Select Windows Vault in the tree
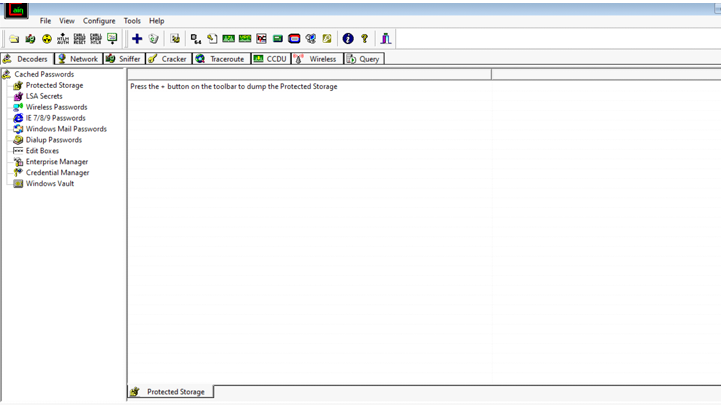722x407 pixels. [x=50, y=184]
